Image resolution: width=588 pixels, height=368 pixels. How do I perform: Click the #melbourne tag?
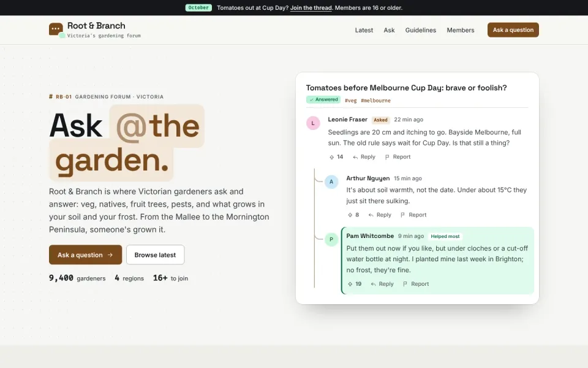[x=375, y=101]
